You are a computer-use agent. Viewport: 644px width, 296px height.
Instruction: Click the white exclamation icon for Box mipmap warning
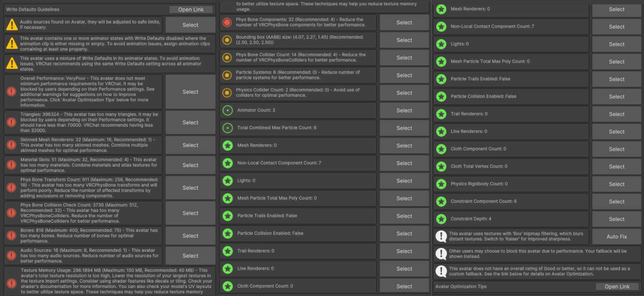[441, 236]
